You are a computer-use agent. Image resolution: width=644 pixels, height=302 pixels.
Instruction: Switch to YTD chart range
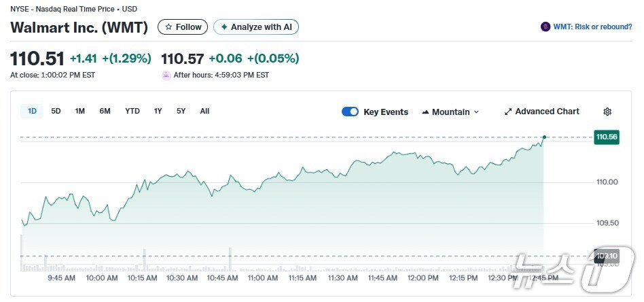(x=132, y=111)
